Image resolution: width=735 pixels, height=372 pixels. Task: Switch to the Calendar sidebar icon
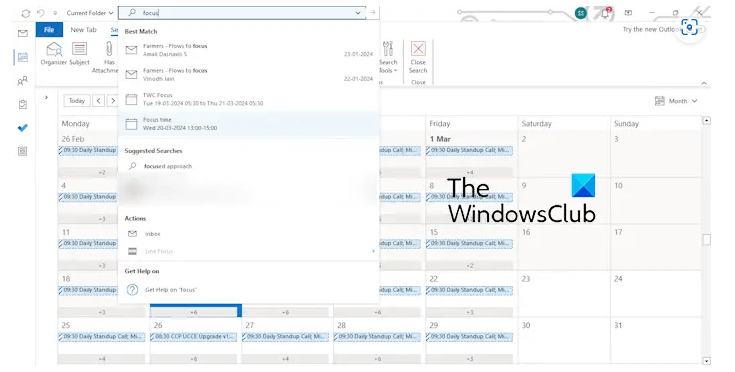pyautogui.click(x=22, y=57)
